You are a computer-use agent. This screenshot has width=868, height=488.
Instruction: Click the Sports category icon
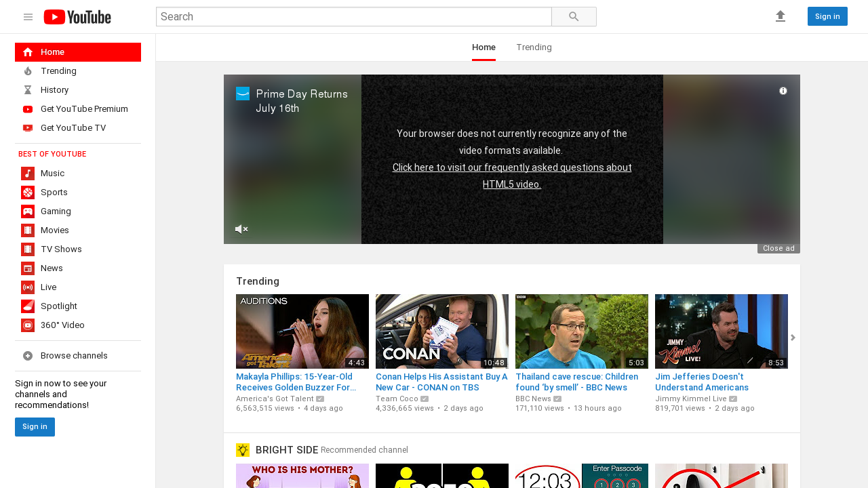coord(28,192)
